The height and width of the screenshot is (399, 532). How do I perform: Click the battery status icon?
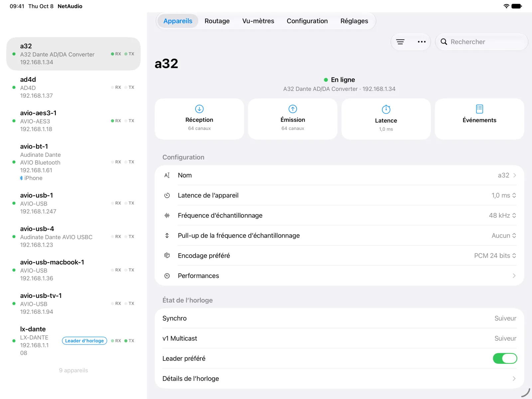(517, 6)
